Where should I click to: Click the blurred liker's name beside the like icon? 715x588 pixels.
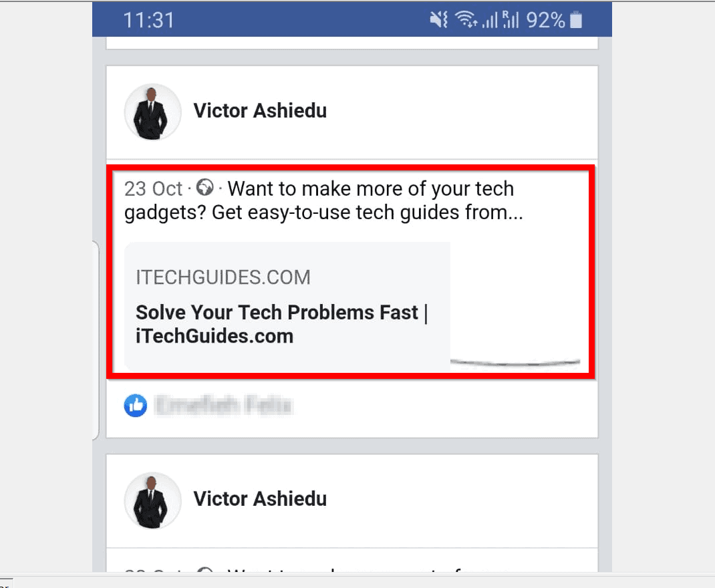(224, 406)
